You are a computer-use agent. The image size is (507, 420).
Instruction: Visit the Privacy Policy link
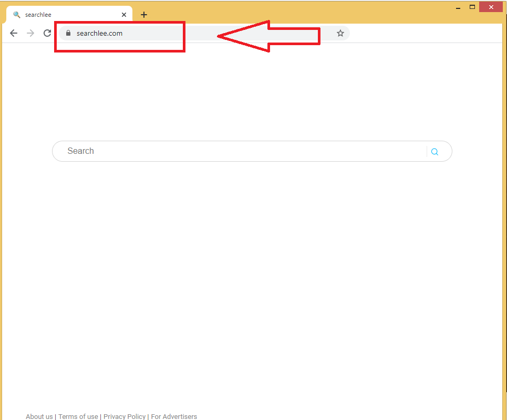tap(125, 416)
